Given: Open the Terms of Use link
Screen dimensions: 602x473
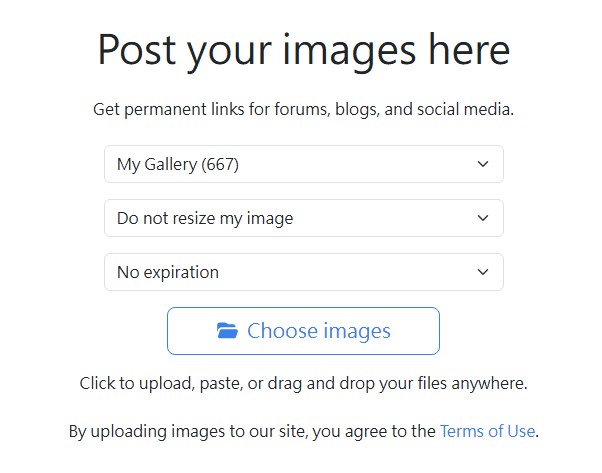Looking at the screenshot, I should pos(487,432).
